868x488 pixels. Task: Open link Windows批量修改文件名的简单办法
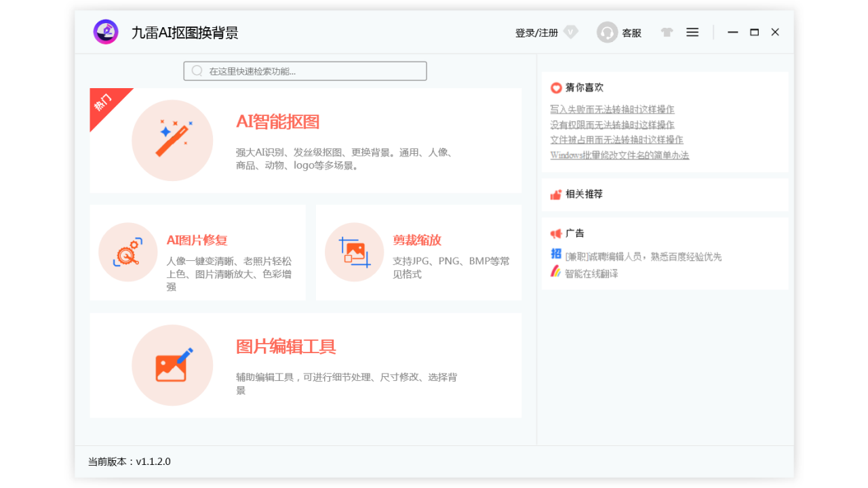coord(619,155)
